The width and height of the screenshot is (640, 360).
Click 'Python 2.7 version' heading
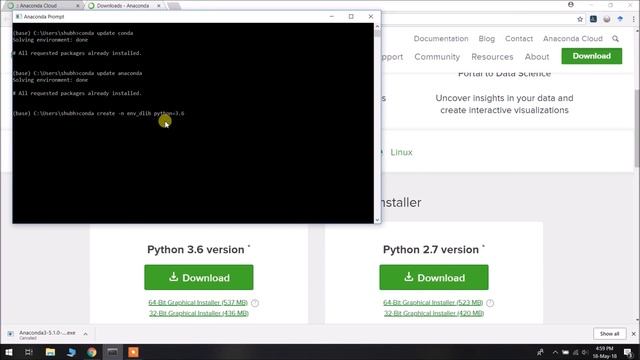tap(431, 249)
